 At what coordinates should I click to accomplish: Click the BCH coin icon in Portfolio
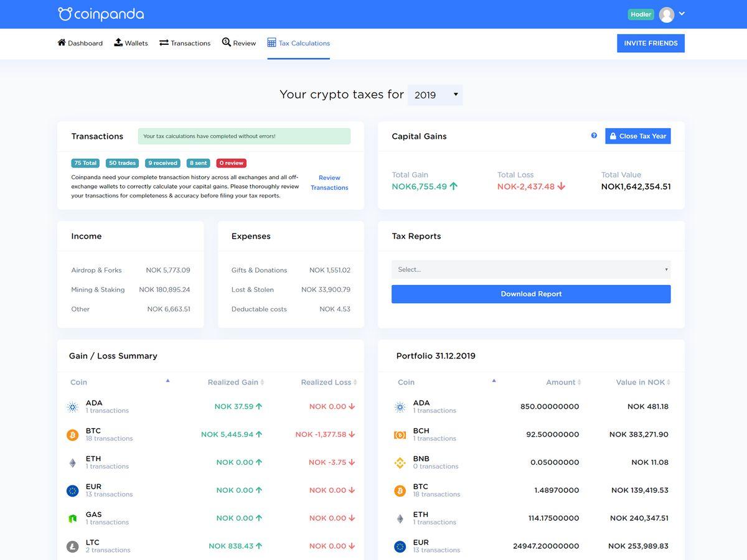[x=400, y=434]
